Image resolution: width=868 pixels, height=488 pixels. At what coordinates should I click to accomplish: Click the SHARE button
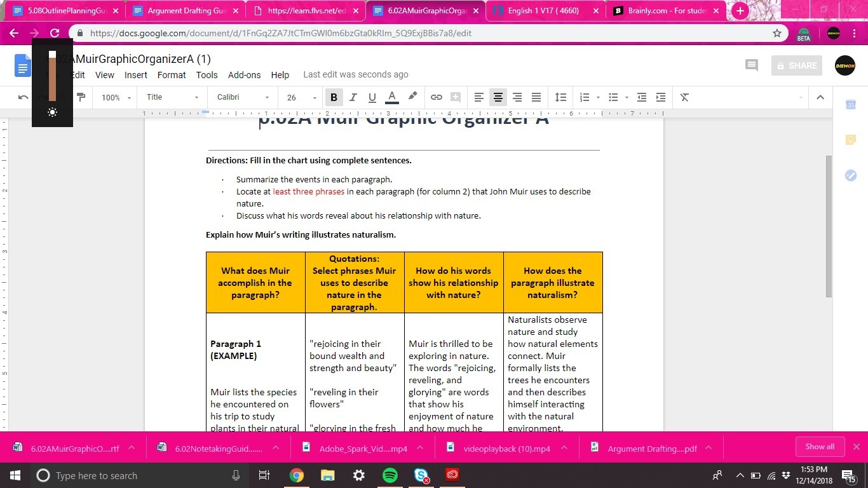click(x=796, y=65)
